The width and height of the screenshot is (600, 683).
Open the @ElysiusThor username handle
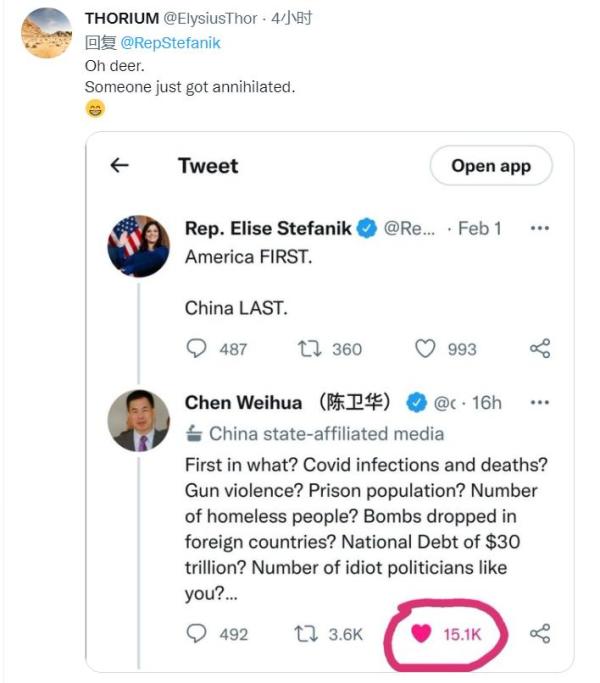(x=210, y=20)
